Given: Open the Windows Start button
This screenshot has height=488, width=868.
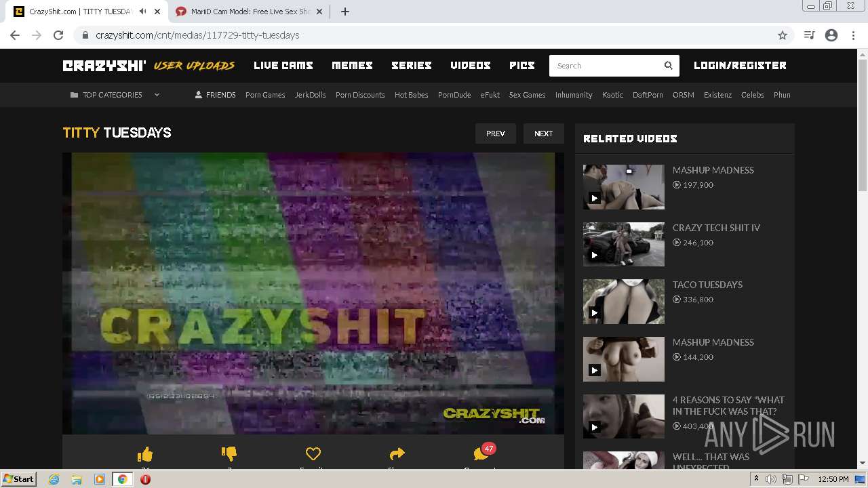Looking at the screenshot, I should pyautogui.click(x=18, y=479).
